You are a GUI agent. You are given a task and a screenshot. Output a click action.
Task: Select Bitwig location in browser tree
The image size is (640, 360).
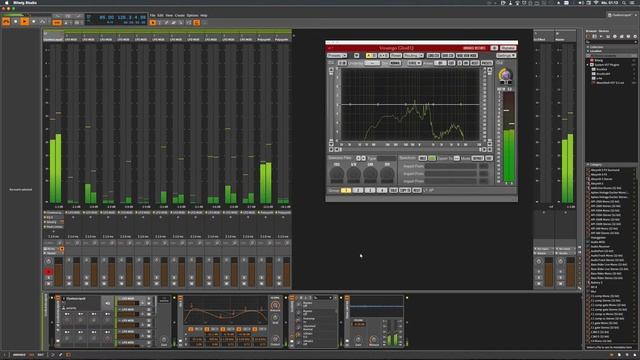pos(598,60)
